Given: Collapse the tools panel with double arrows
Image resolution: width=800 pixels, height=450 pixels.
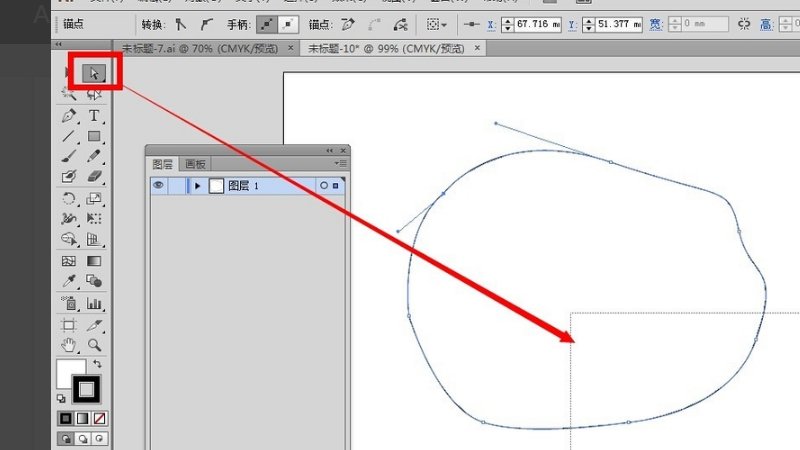Looking at the screenshot, I should pos(59,44).
